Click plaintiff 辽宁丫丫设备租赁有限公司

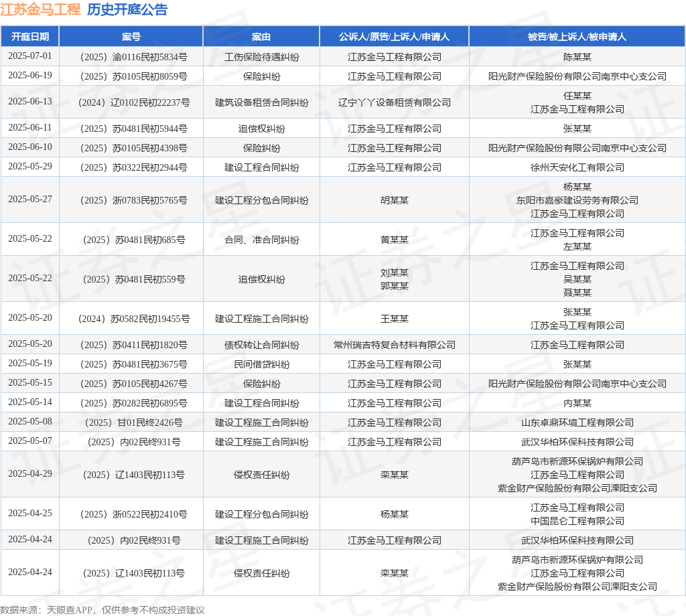(394, 102)
